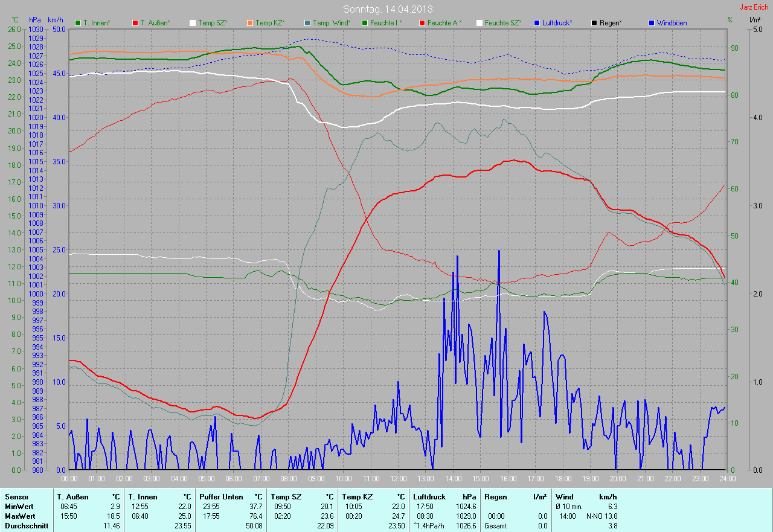Click the orange Temp KZ legend square
The image size is (773, 532).
coord(250,23)
